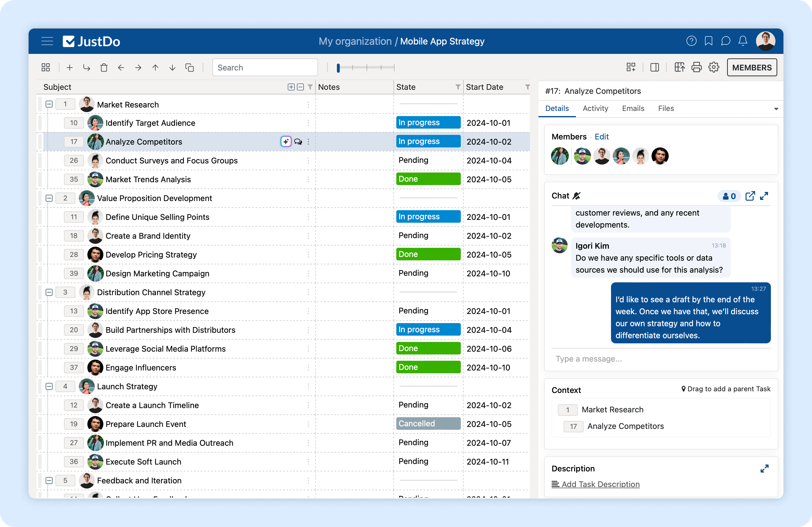Click the add new task plus icon
Image resolution: width=812 pixels, height=527 pixels.
click(70, 68)
